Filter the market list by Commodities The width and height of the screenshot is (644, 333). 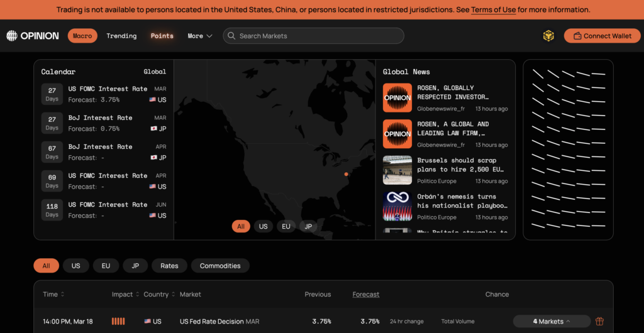click(x=220, y=266)
